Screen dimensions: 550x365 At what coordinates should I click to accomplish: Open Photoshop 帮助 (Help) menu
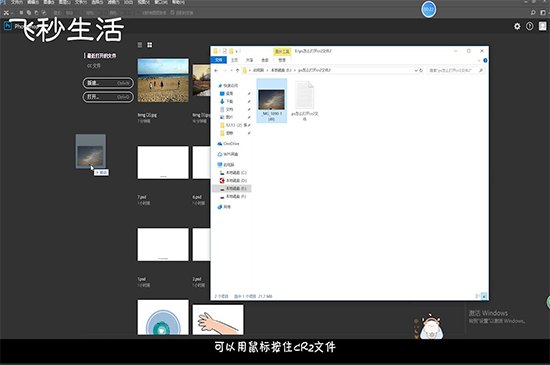click(178, 2)
